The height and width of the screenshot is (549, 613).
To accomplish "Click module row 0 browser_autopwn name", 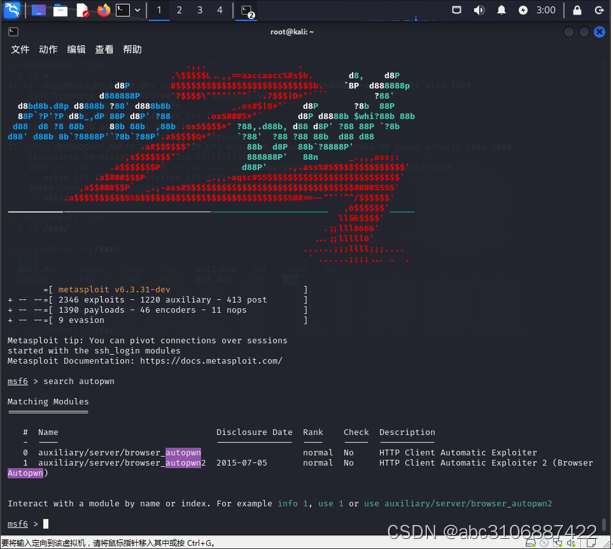I will (119, 452).
